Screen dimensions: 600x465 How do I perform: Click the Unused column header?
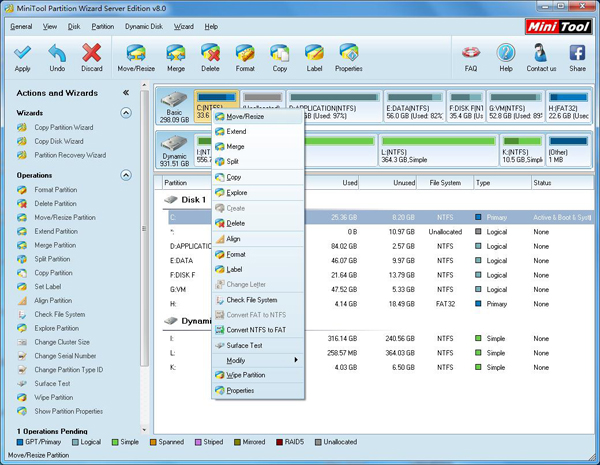click(x=388, y=183)
